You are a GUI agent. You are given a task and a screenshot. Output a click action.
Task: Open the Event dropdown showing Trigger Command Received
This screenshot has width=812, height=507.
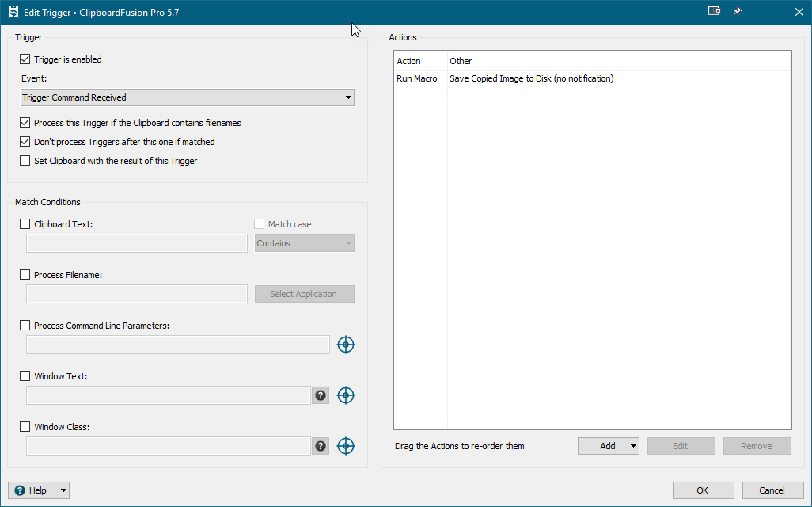[188, 97]
